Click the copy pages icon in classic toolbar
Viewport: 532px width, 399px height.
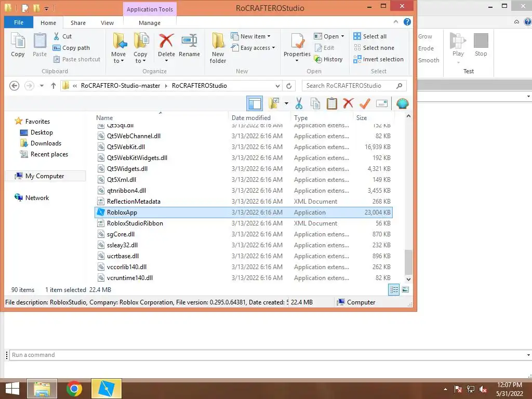click(315, 103)
